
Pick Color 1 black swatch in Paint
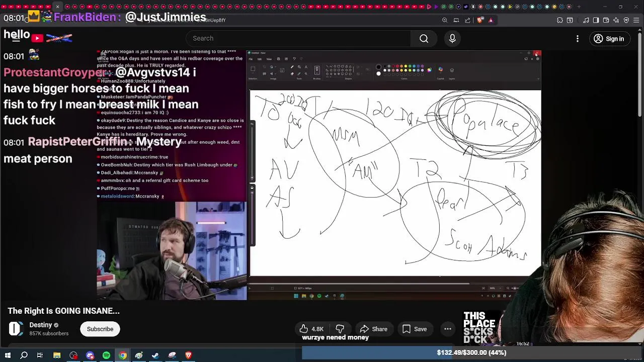[378, 67]
